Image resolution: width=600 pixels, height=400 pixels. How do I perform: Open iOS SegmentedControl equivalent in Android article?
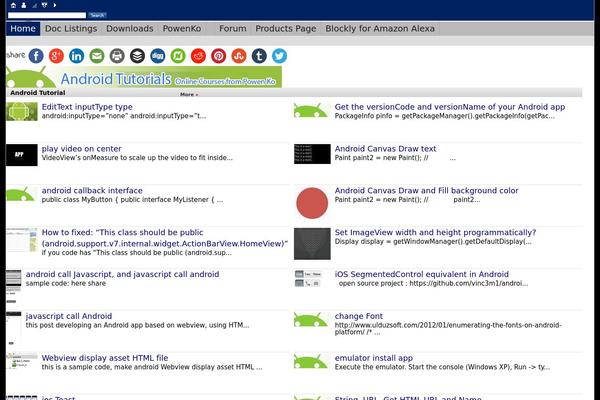tap(422, 274)
